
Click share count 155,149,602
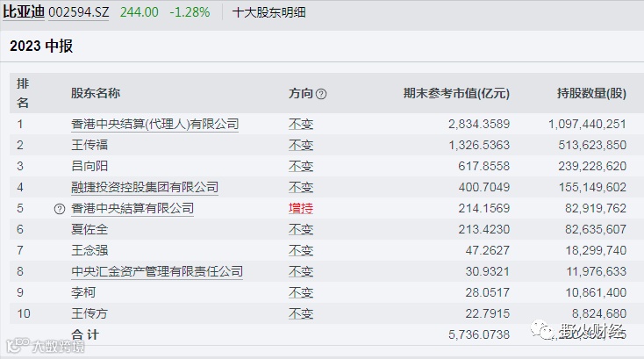coord(592,187)
